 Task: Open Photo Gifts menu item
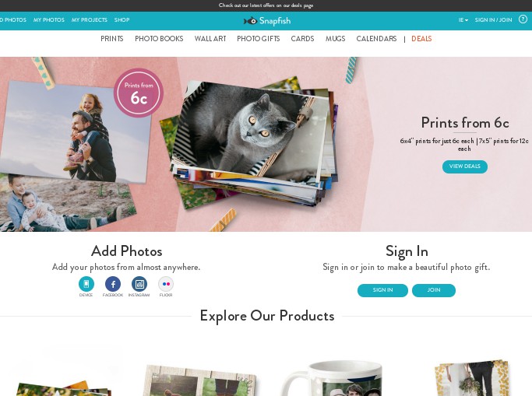(x=258, y=39)
